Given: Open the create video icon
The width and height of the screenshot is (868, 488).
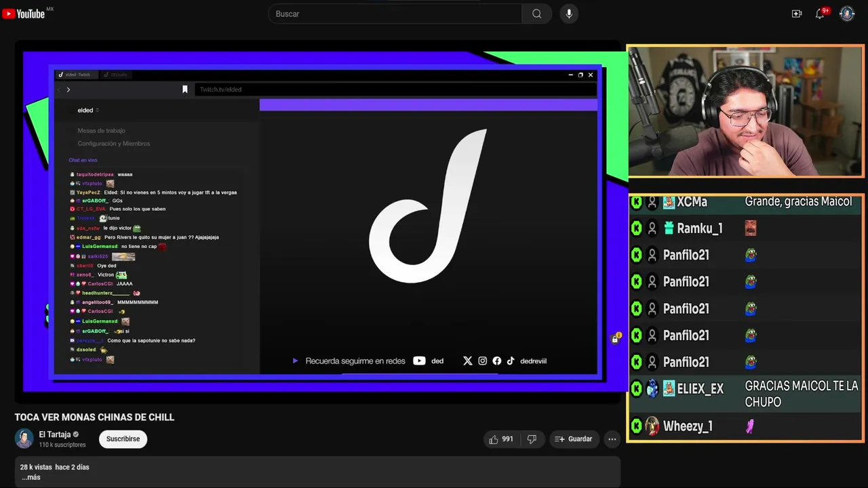Looking at the screenshot, I should click(x=797, y=14).
